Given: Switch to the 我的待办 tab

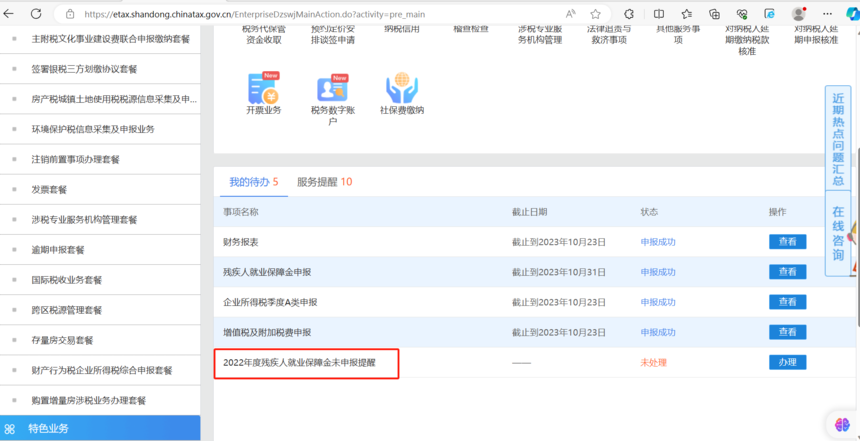Looking at the screenshot, I should pyautogui.click(x=253, y=182).
